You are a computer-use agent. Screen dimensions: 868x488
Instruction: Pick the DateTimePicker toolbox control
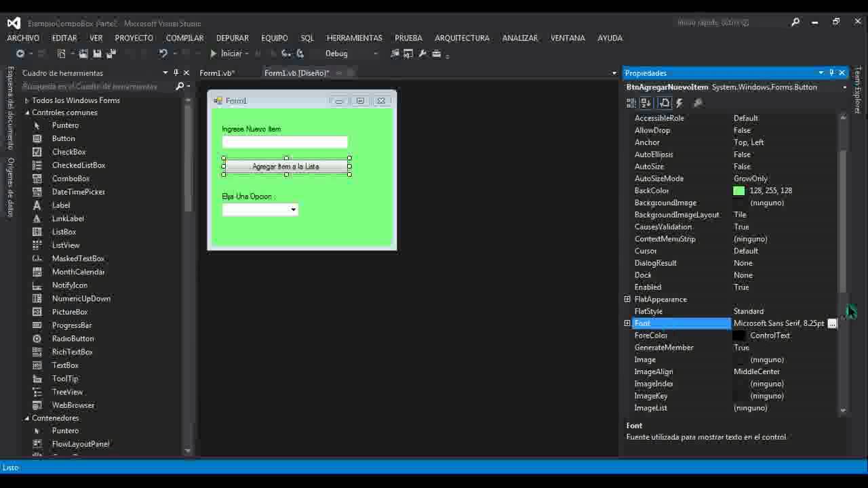pos(79,192)
